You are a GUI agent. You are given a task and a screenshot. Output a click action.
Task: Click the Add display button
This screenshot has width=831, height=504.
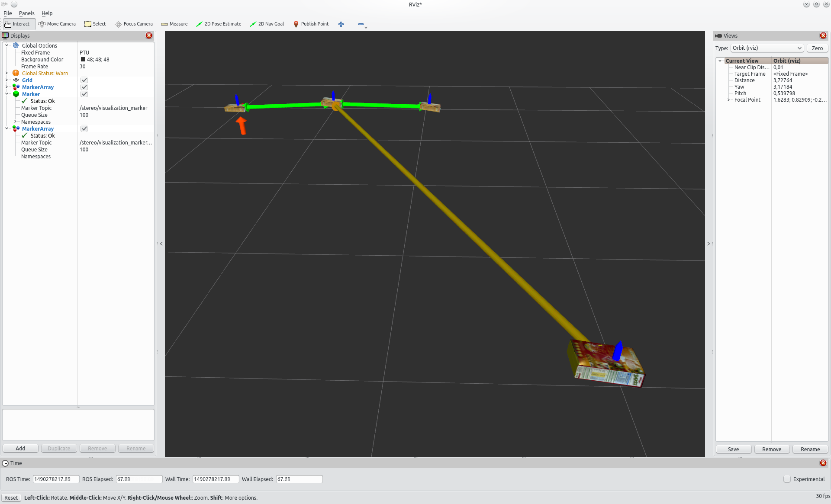click(20, 448)
